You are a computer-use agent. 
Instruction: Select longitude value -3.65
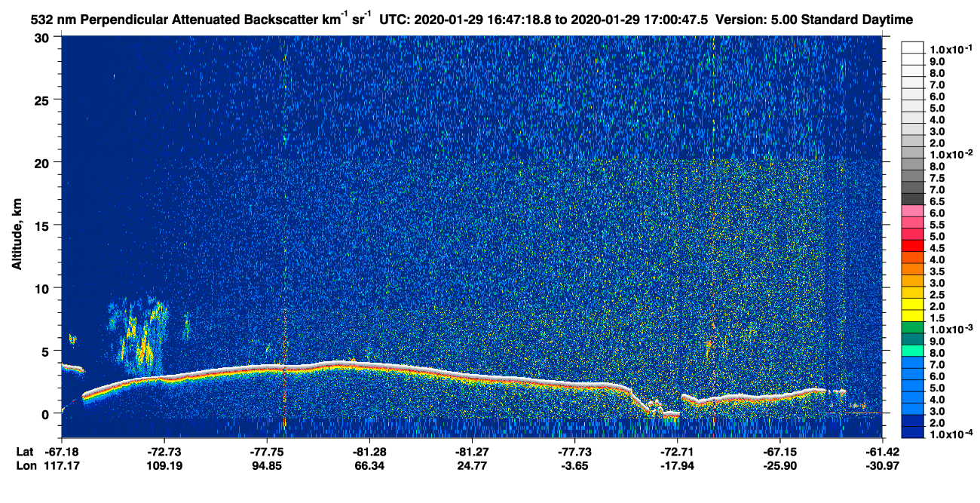pos(575,466)
